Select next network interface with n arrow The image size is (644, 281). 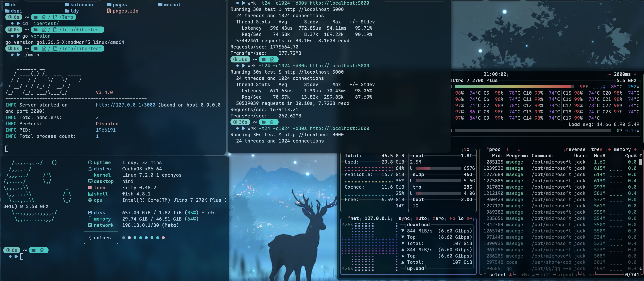[x=470, y=219]
